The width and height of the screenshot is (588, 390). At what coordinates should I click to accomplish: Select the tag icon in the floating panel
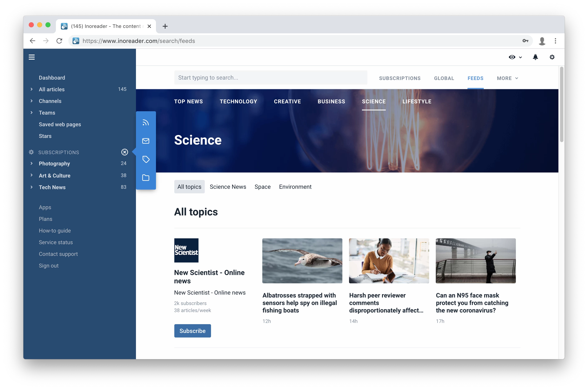(146, 159)
